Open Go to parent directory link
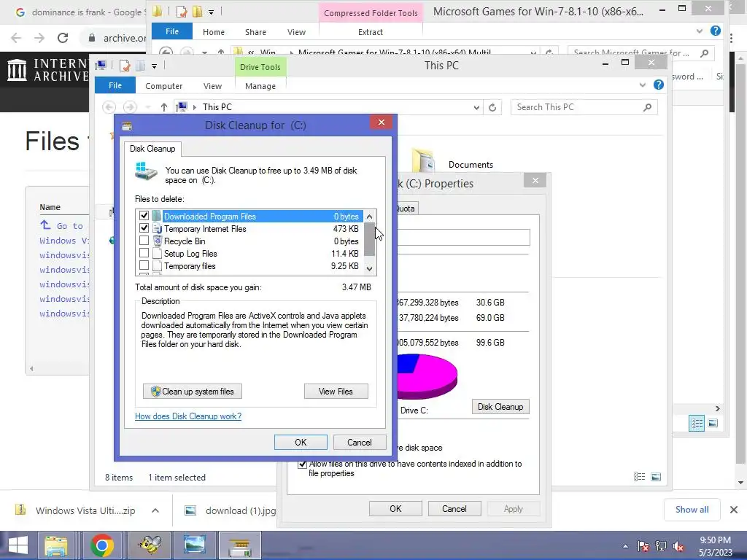 pyautogui.click(x=62, y=226)
